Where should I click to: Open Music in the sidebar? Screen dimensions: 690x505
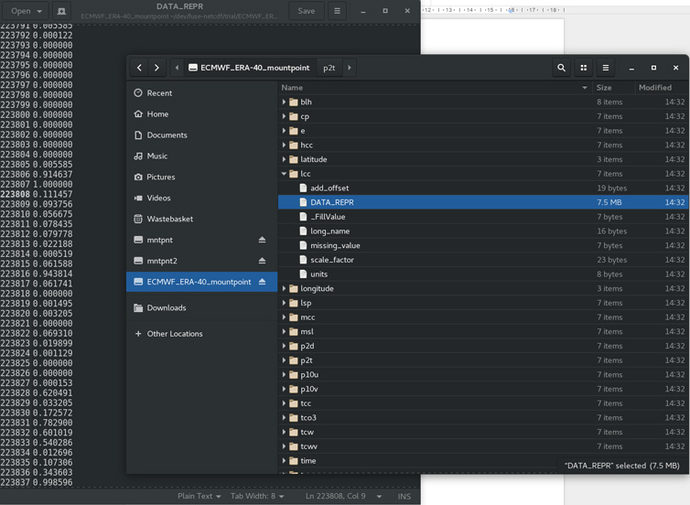pyautogui.click(x=202, y=156)
